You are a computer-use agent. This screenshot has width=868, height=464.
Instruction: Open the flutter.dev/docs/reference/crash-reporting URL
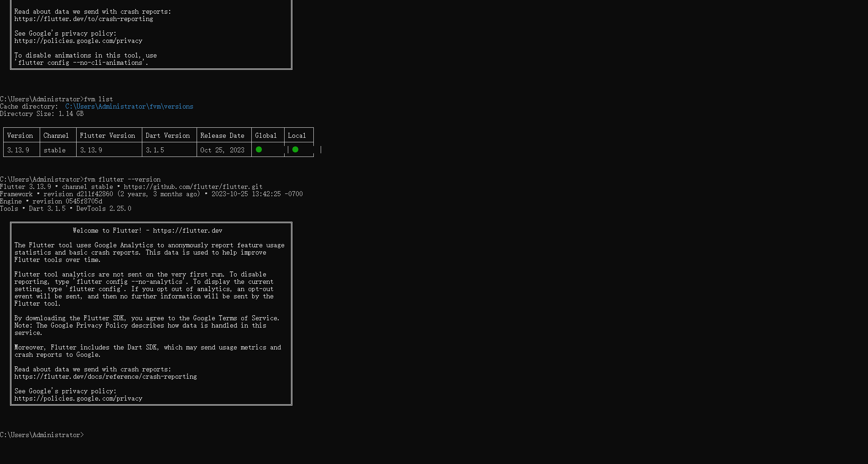click(x=105, y=376)
